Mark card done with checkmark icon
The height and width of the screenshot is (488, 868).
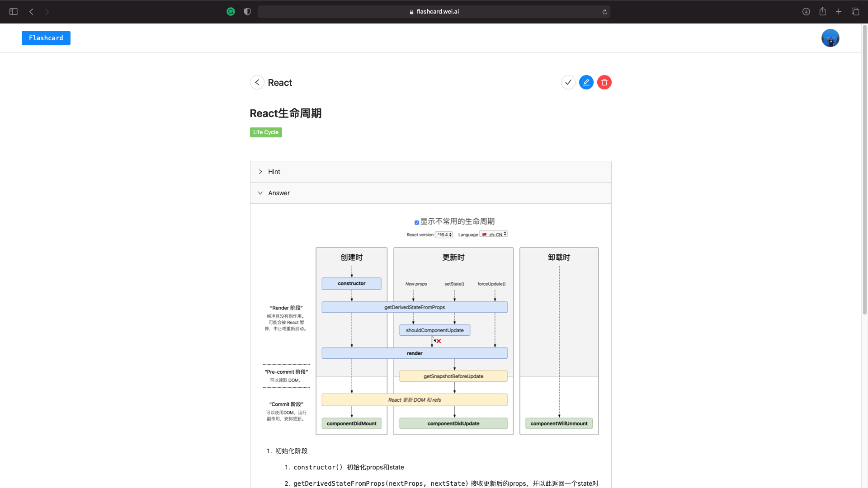568,82
